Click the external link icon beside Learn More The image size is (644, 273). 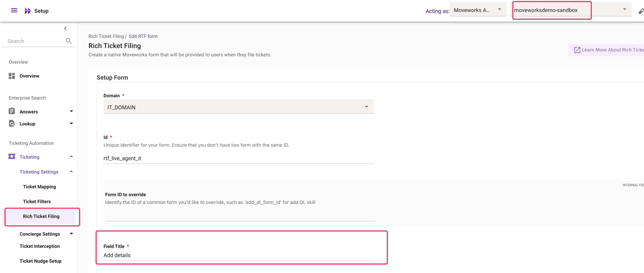pyautogui.click(x=577, y=50)
